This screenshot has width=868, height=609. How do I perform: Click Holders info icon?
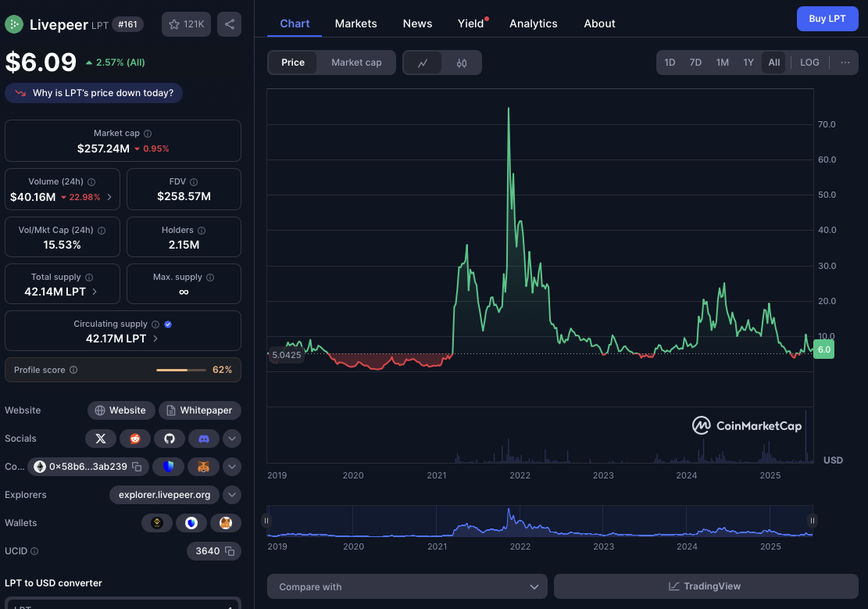(202, 231)
